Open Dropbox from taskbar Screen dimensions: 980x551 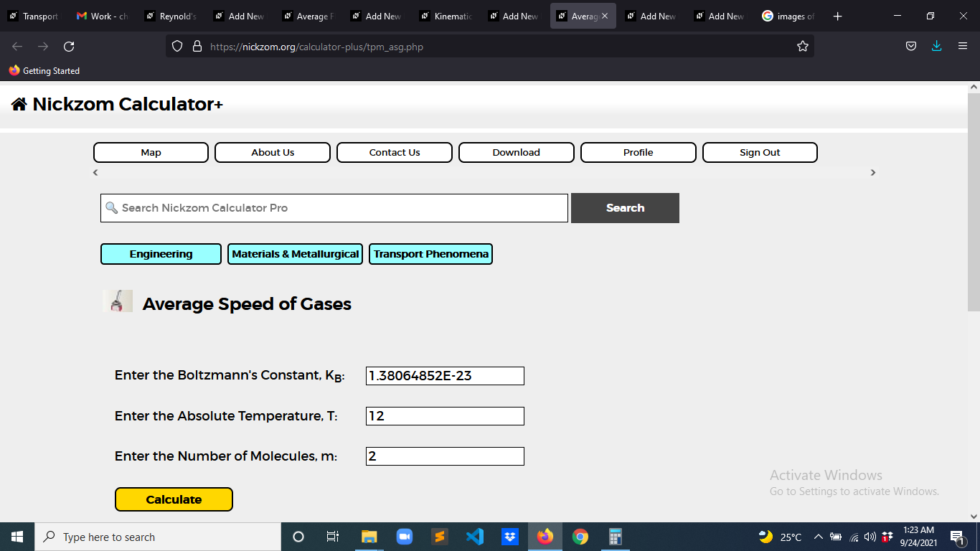tap(510, 537)
